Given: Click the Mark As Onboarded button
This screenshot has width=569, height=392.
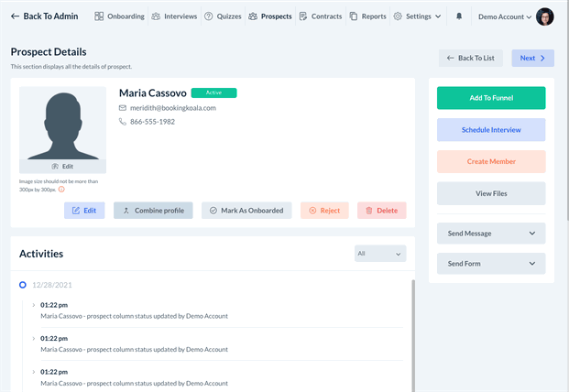Looking at the screenshot, I should click(246, 211).
